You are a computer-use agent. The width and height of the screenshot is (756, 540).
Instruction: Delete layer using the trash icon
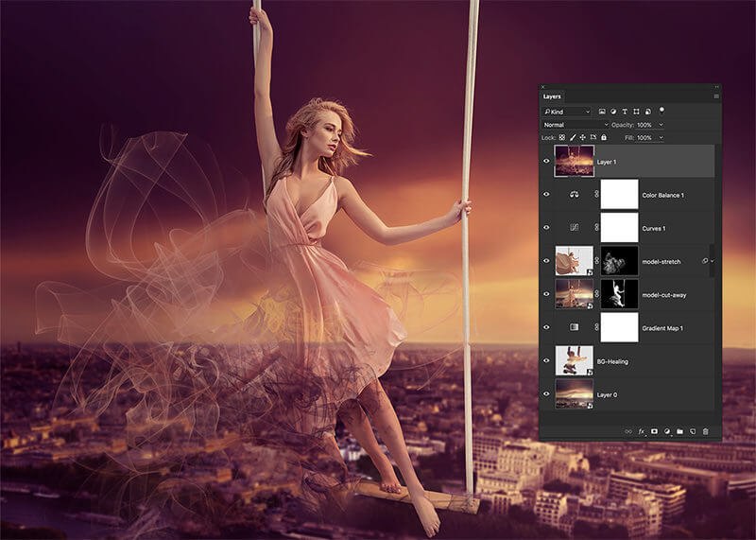tap(705, 431)
